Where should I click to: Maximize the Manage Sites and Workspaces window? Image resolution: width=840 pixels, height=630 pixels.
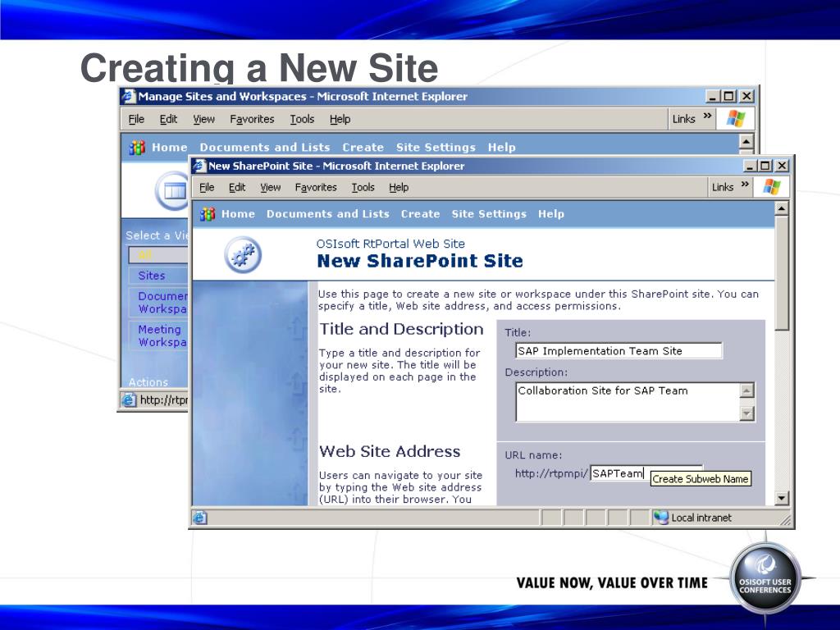[x=728, y=97]
